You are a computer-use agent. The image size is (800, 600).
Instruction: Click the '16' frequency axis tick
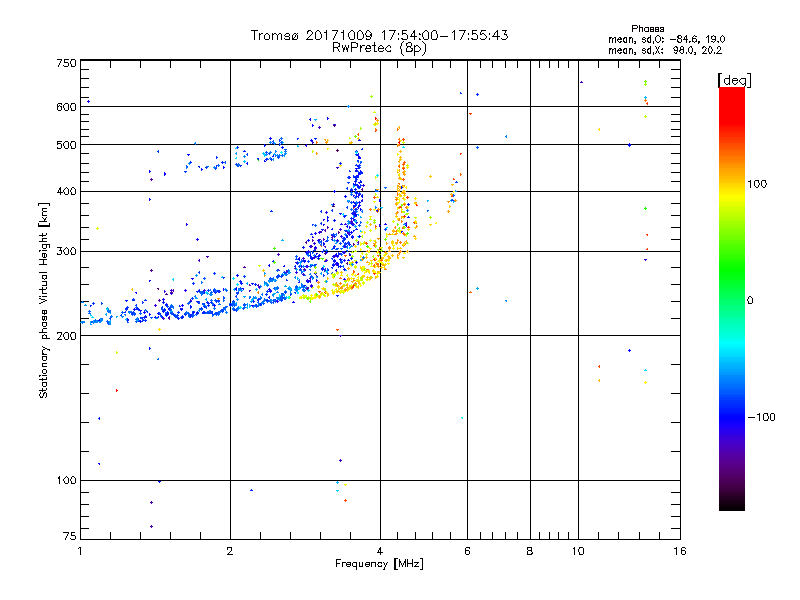(x=680, y=551)
